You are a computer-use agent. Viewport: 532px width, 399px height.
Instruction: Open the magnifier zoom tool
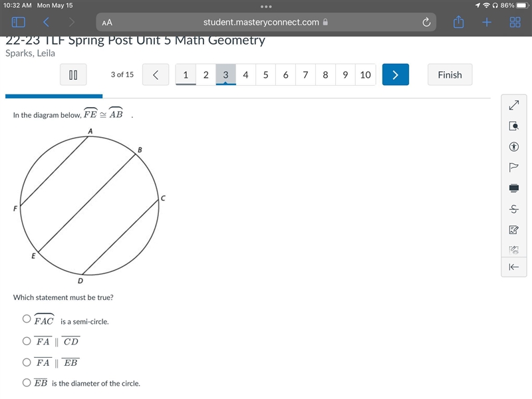pyautogui.click(x=514, y=126)
